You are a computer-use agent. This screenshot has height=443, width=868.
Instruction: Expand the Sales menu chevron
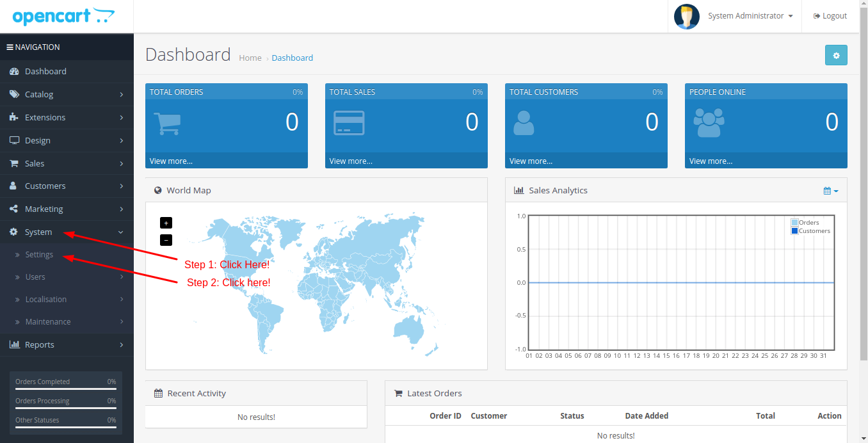coord(121,164)
